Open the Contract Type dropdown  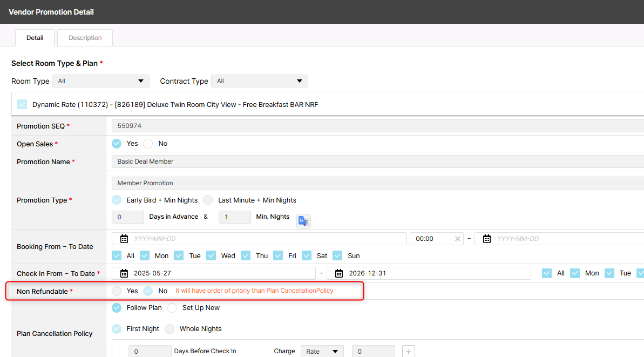point(259,81)
